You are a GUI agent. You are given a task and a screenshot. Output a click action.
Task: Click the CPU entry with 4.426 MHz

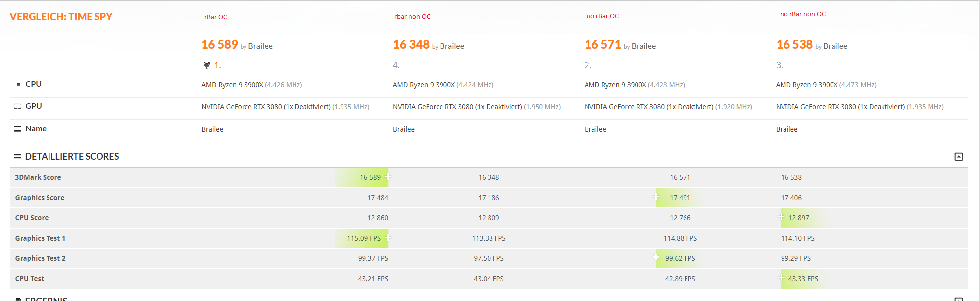click(x=251, y=85)
